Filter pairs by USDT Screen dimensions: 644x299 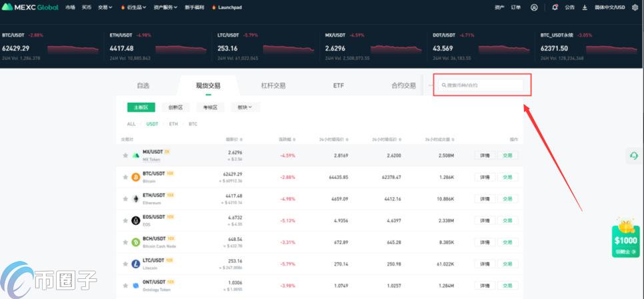pos(152,123)
